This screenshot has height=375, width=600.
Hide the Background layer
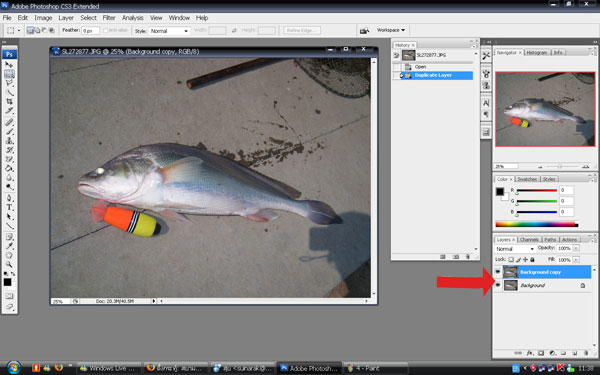[498, 285]
